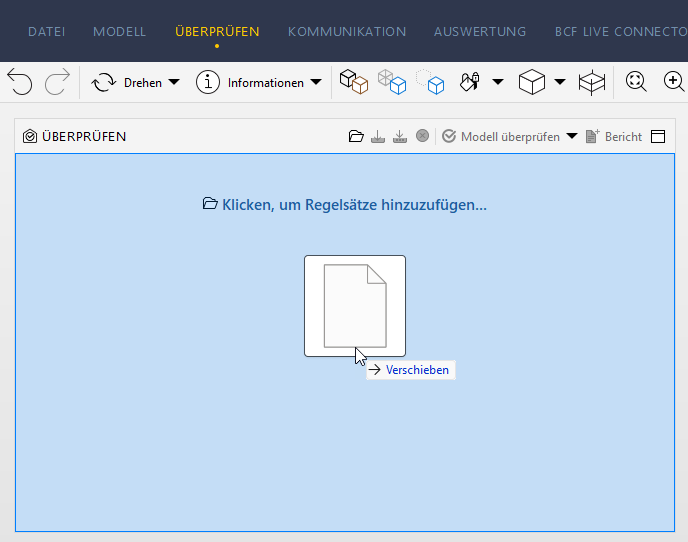
Task: Select the ÜBERPRÜFEN tab
Action: point(217,32)
